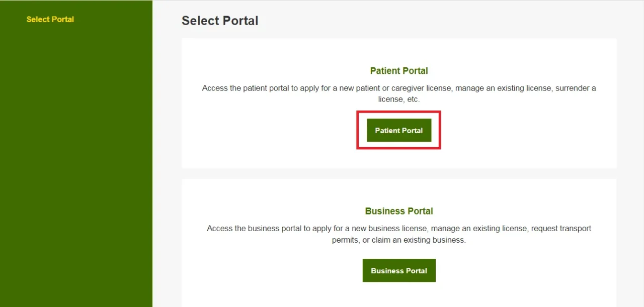The image size is (644, 307).
Task: Click "surrender a" in the patient description
Action: tap(576, 88)
